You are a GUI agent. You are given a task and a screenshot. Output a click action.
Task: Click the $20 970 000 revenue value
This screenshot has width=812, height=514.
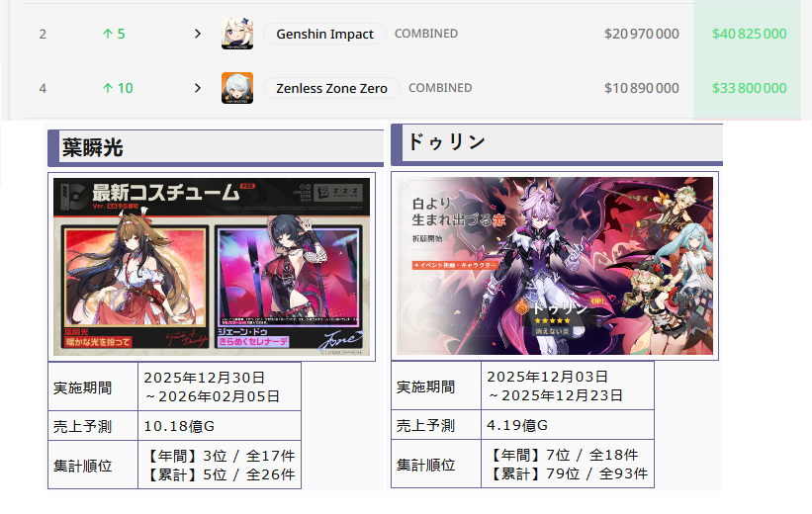pos(642,34)
